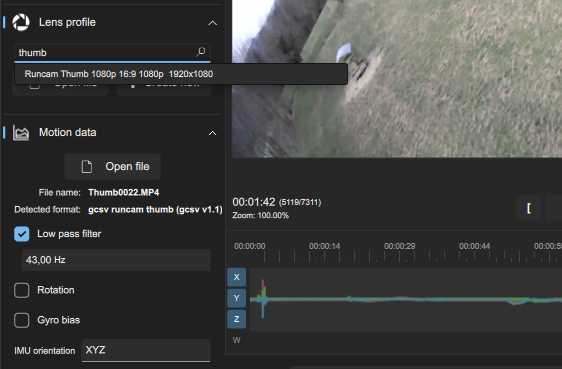Screen dimensions: 562x369
Task: Open motion data file with Open file
Action: click(113, 167)
